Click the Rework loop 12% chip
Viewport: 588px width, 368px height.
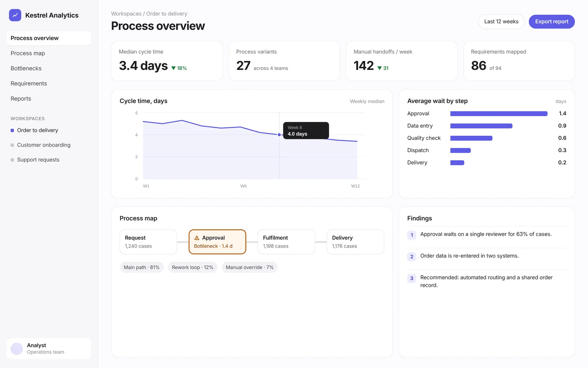click(193, 267)
